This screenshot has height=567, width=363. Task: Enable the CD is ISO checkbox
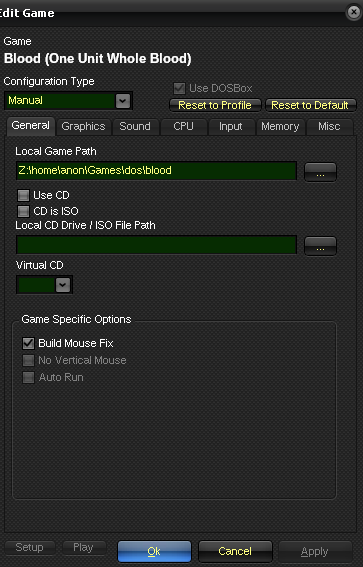click(x=24, y=211)
